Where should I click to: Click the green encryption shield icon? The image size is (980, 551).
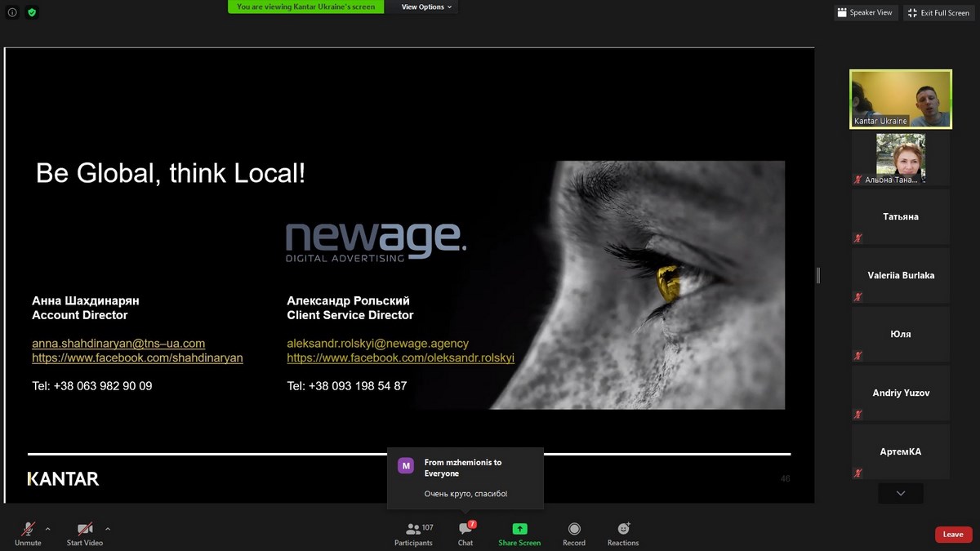[x=32, y=12]
